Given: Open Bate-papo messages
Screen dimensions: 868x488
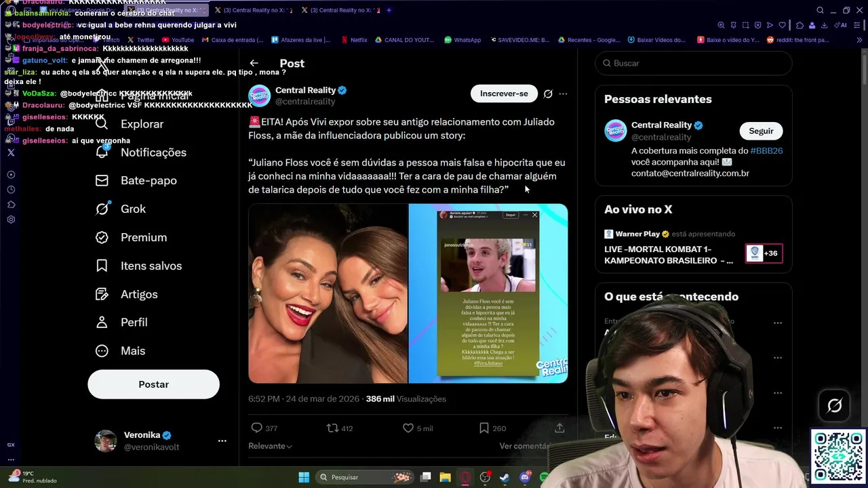Looking at the screenshot, I should [136, 180].
